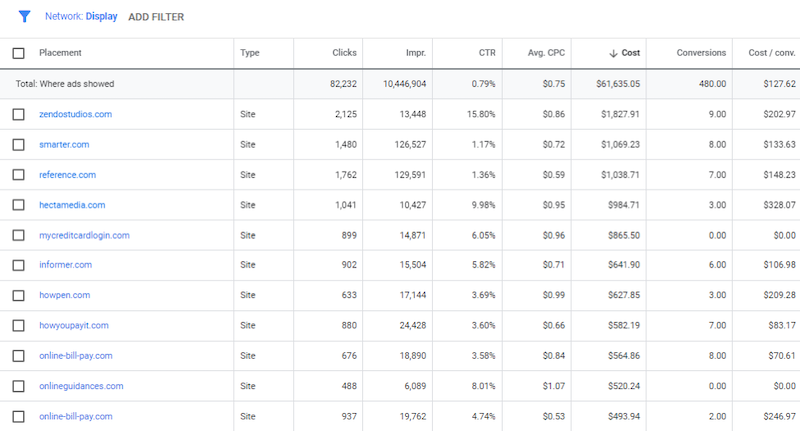
Task: Click the blue filter funnel icon
Action: pyautogui.click(x=25, y=16)
